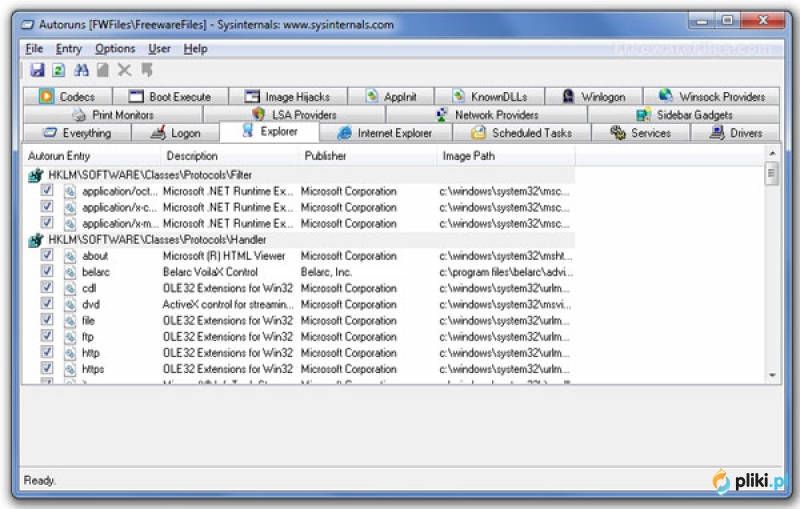This screenshot has height=509, width=800.
Task: Switch to the Everything tab
Action: pyautogui.click(x=78, y=133)
